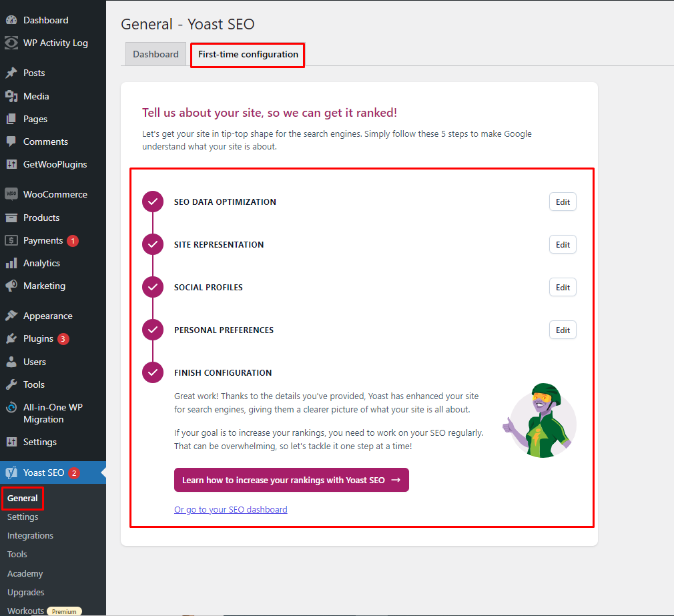Click the WooCommerce logo icon

(11, 194)
